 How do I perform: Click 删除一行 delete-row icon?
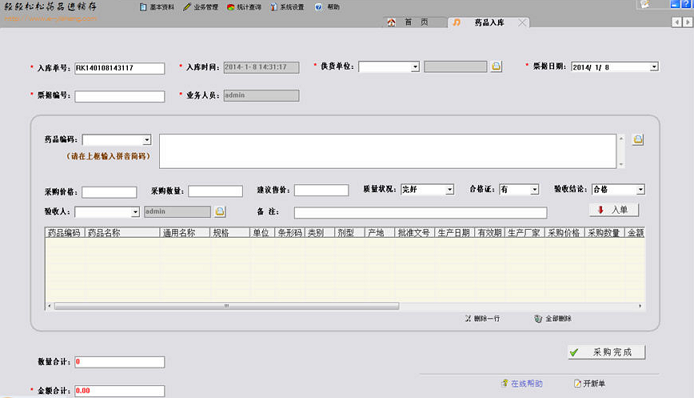(468, 318)
